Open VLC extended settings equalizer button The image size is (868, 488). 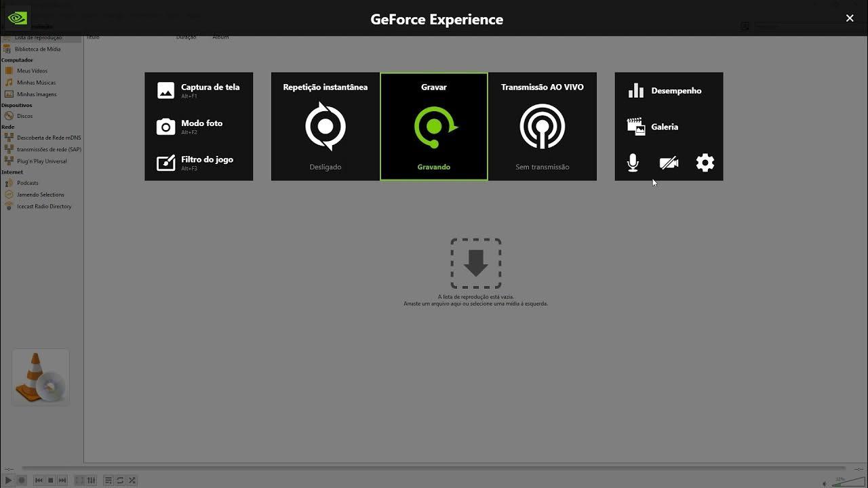(x=92, y=480)
